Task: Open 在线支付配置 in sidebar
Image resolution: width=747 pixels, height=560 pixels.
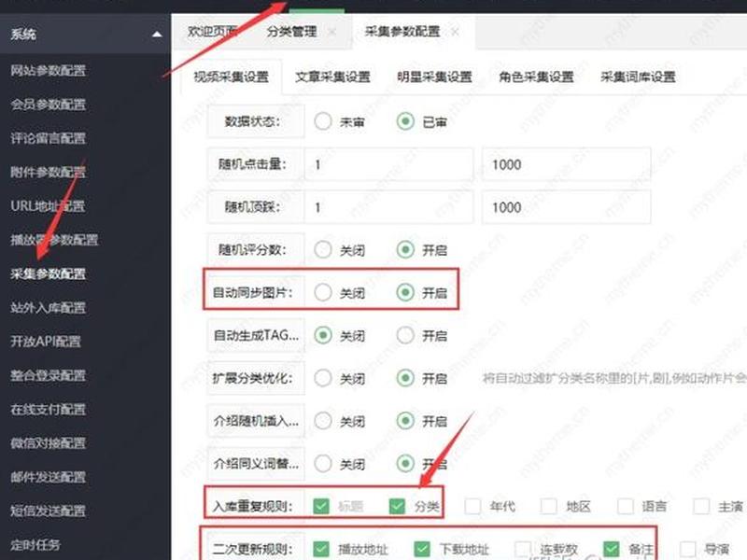Action: pos(49,409)
